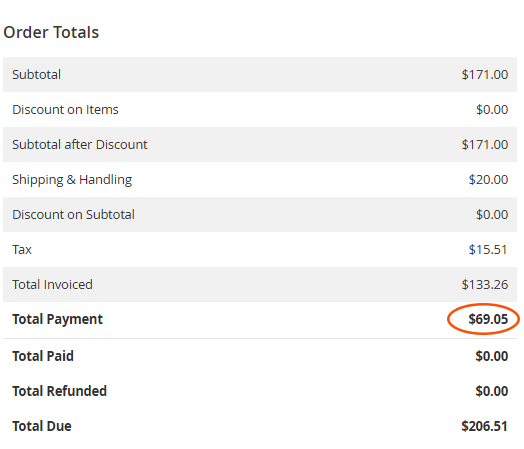Click the Total Due $206.51 amount
Viewport: 524px width, 449px height.
click(485, 426)
